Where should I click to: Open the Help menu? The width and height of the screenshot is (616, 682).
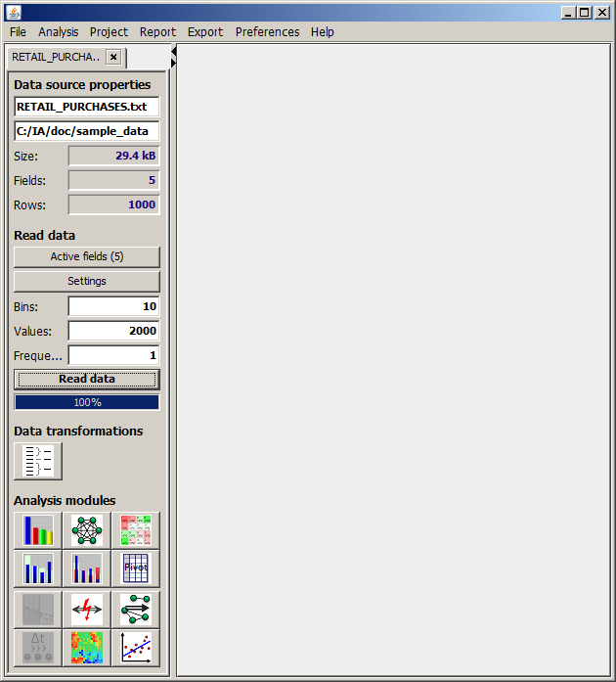point(322,31)
